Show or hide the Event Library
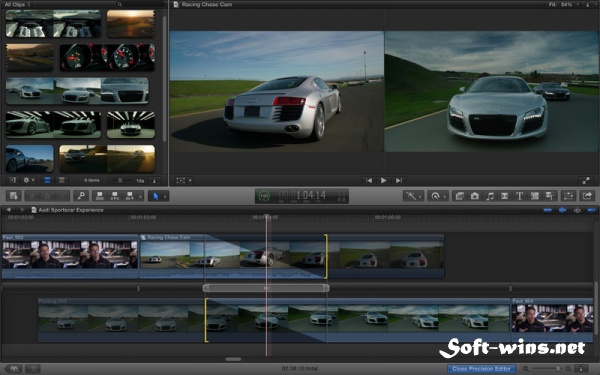Image resolution: width=600 pixels, height=375 pixels. tap(13, 180)
